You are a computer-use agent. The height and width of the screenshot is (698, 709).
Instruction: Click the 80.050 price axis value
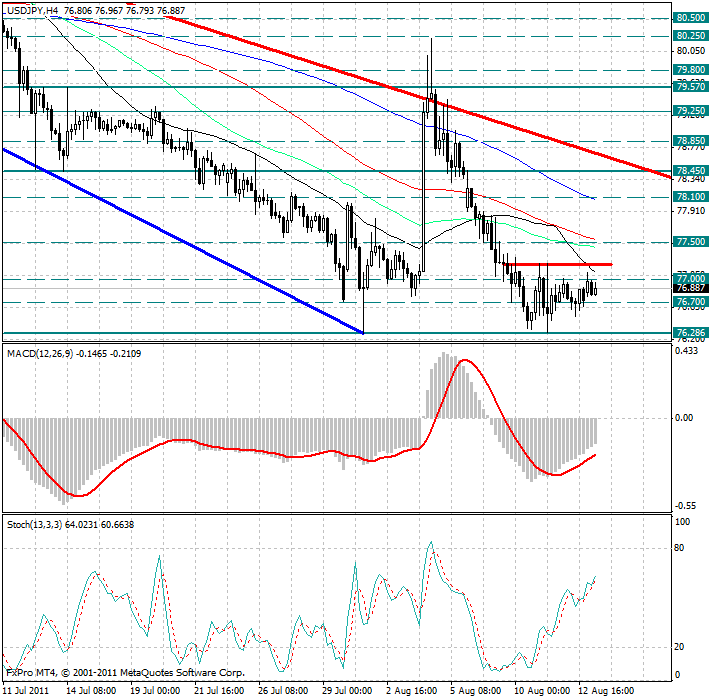pos(690,51)
